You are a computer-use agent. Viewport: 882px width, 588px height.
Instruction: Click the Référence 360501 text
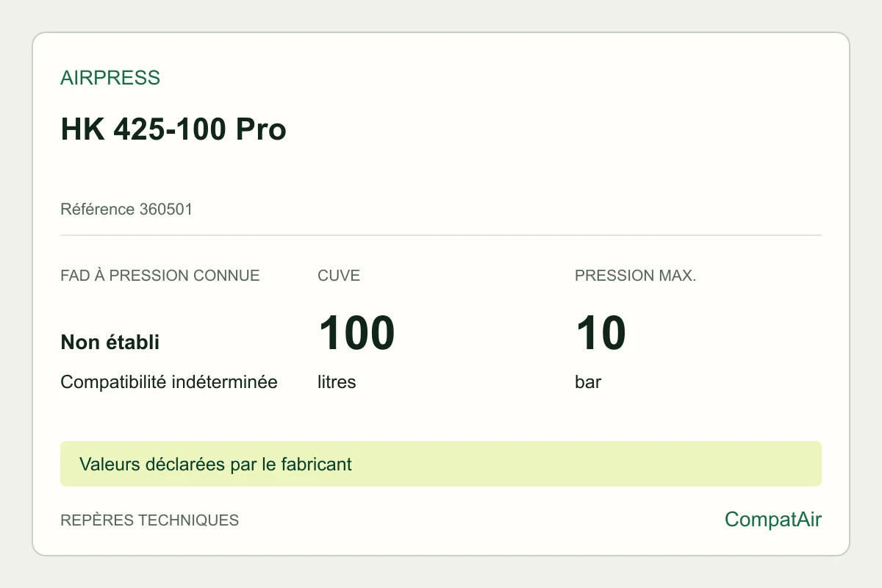tap(126, 209)
